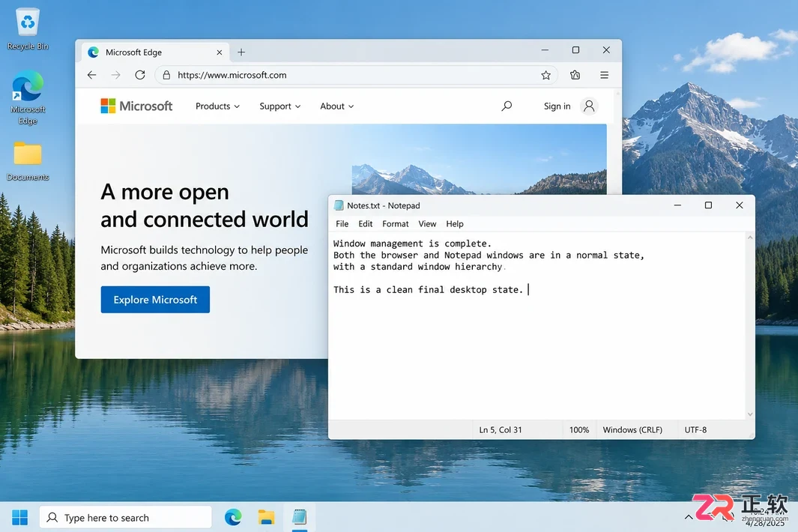This screenshot has height=532, width=798.
Task: Click the taskbar search box
Action: 125,517
